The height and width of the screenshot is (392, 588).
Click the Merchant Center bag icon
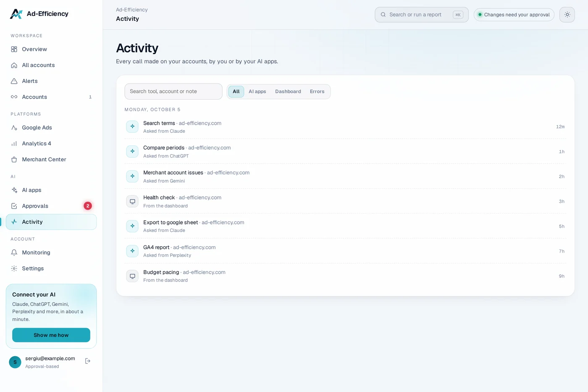click(14, 160)
